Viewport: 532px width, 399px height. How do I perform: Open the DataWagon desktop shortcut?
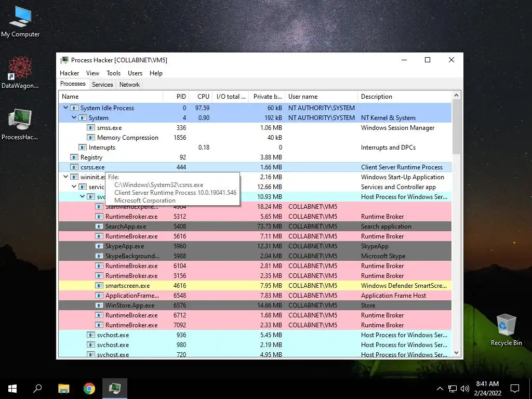[x=20, y=72]
